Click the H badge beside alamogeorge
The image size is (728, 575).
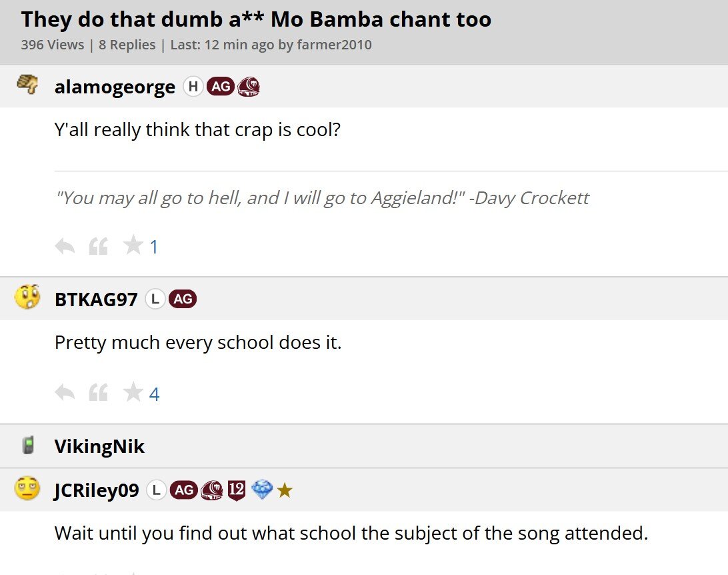click(193, 86)
